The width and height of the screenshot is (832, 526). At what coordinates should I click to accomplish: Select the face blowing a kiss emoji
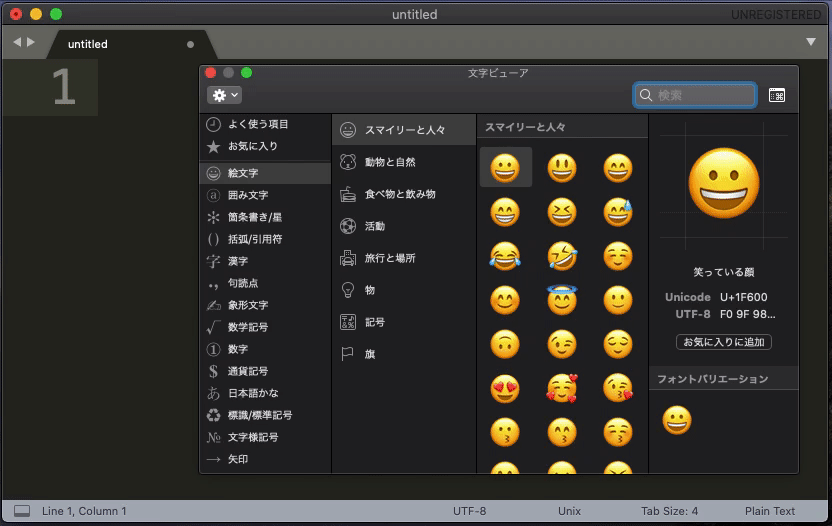pyautogui.click(x=618, y=389)
